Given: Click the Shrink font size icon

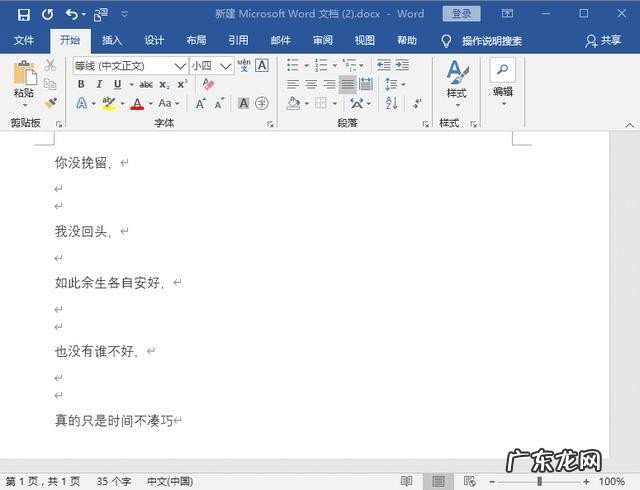Looking at the screenshot, I should coord(219,103).
